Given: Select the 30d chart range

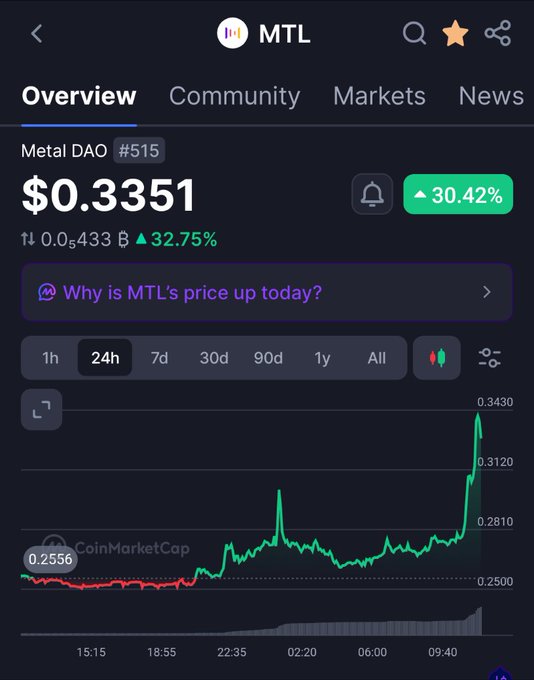Looking at the screenshot, I should pyautogui.click(x=214, y=358).
